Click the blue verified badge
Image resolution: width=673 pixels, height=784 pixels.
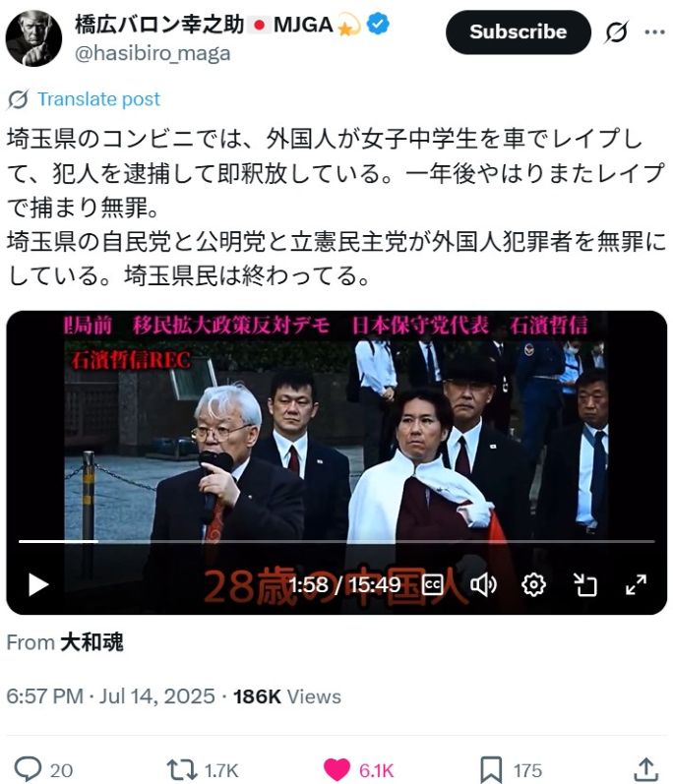[378, 24]
